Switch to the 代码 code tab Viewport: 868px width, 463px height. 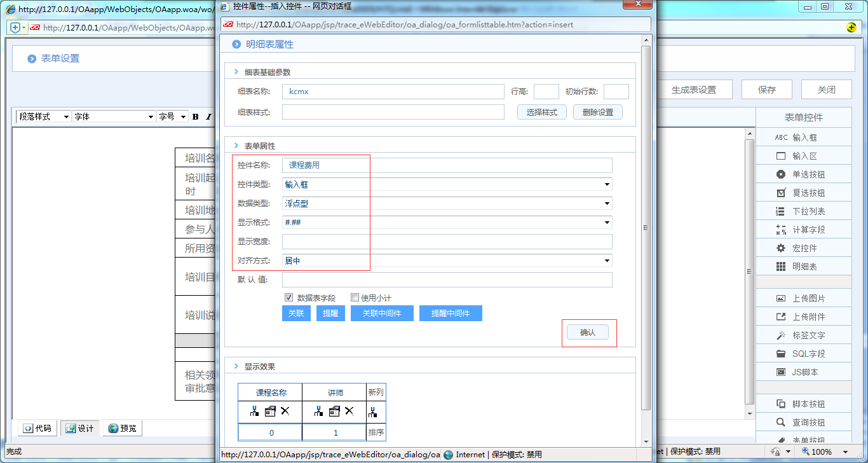pyautogui.click(x=36, y=428)
